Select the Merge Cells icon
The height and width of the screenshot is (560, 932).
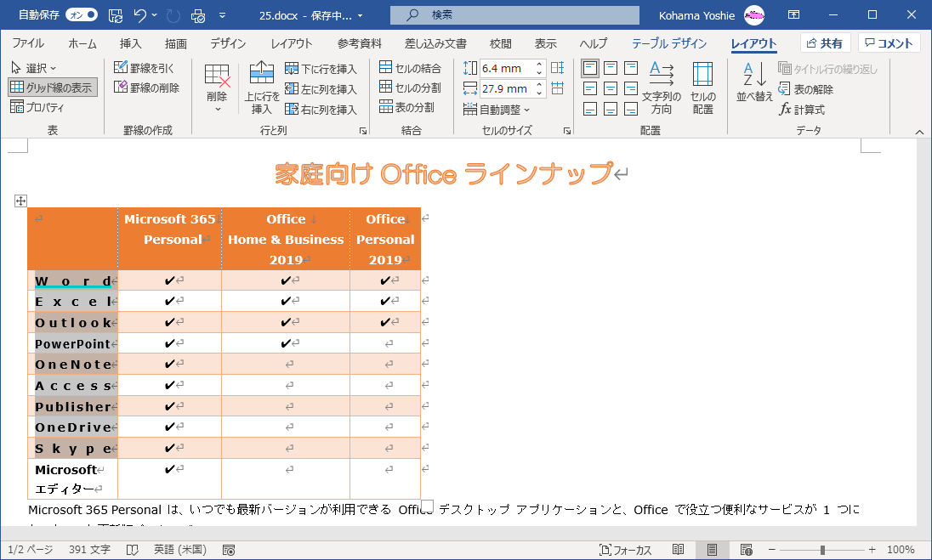click(386, 68)
